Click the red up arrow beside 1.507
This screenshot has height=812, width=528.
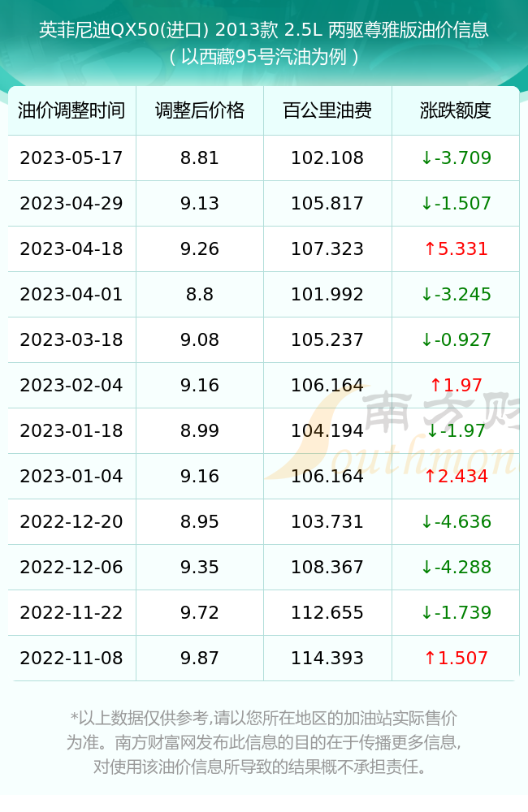click(430, 658)
